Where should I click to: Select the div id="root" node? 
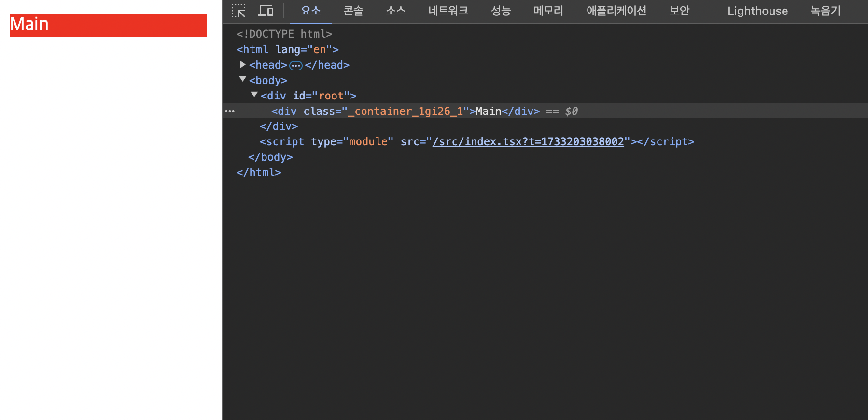tap(308, 96)
